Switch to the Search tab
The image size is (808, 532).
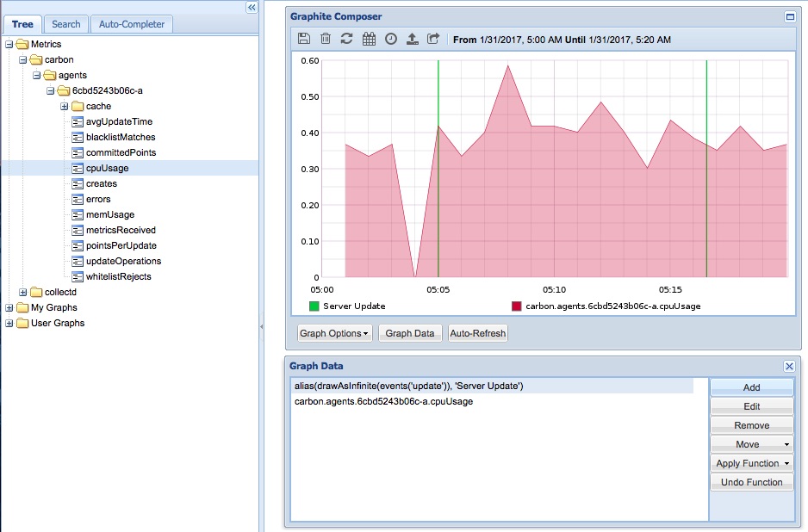point(66,24)
